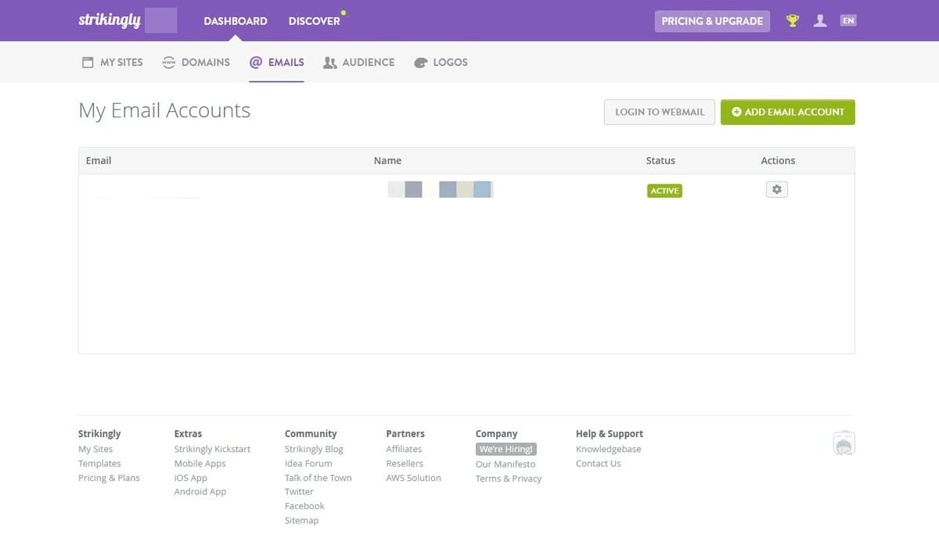The height and width of the screenshot is (560, 939).
Task: Click the Actions column header
Action: click(778, 160)
